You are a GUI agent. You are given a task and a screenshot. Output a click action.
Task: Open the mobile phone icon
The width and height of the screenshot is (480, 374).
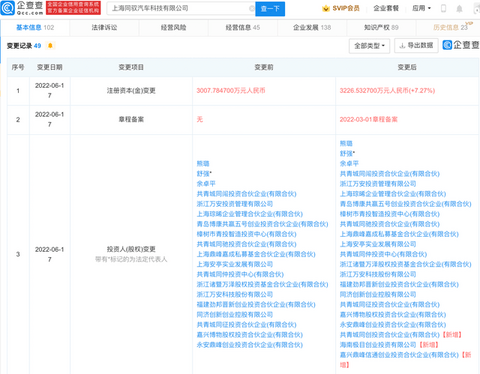coord(443,8)
